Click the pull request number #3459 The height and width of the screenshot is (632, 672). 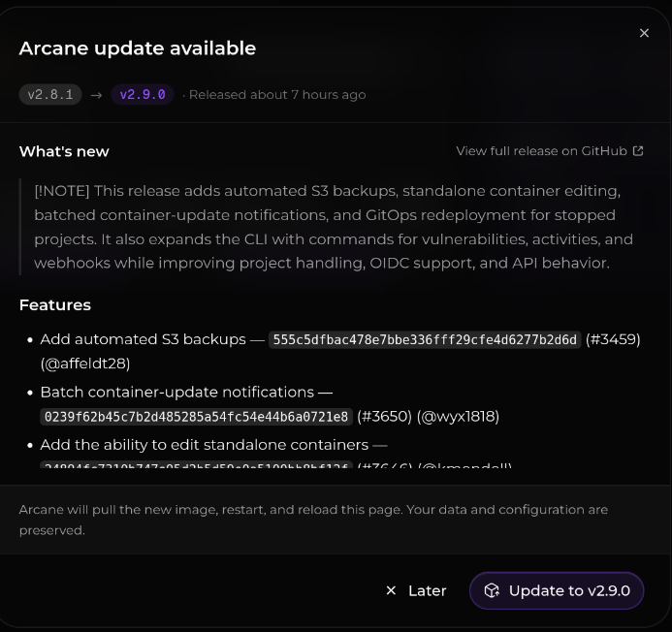(x=613, y=339)
